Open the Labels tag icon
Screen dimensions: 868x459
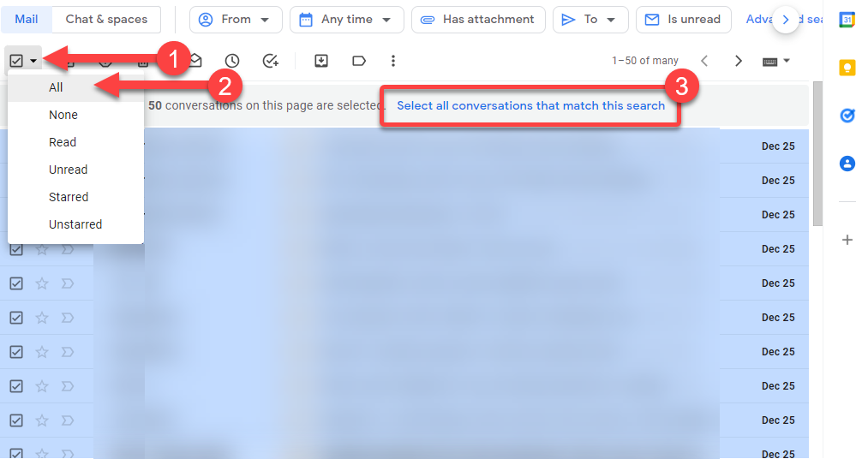click(359, 61)
